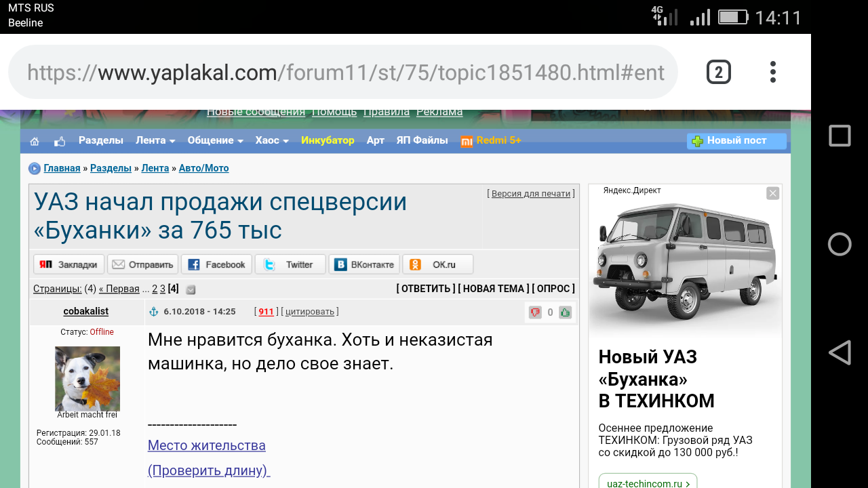868x488 pixels.
Task: Open the Chrome three-dot overflow menu
Action: 773,72
